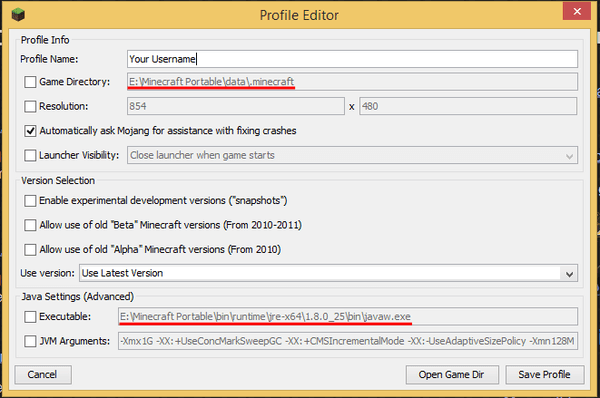Image resolution: width=600 pixels, height=398 pixels.
Task: Click the Game Directory path field
Action: [352, 82]
